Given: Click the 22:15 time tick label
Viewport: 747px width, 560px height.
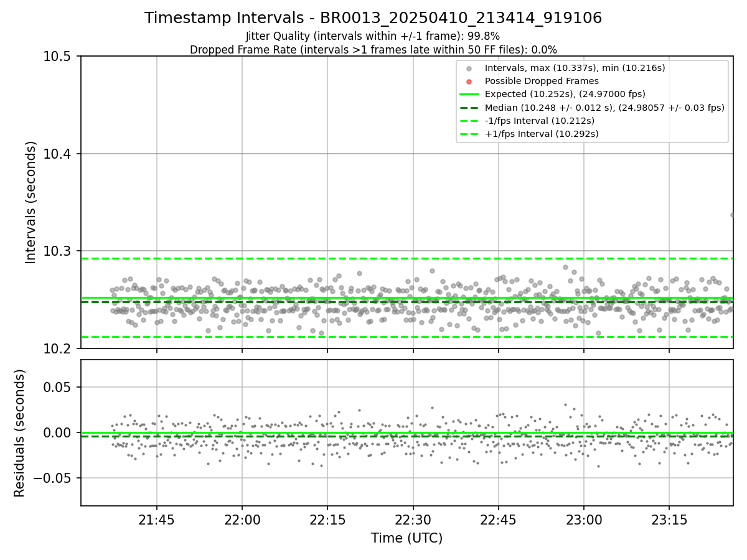Looking at the screenshot, I should coord(327,520).
